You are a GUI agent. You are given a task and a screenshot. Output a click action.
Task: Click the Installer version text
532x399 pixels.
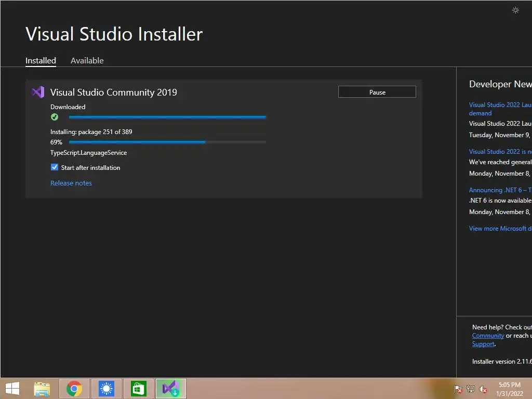[x=502, y=362]
